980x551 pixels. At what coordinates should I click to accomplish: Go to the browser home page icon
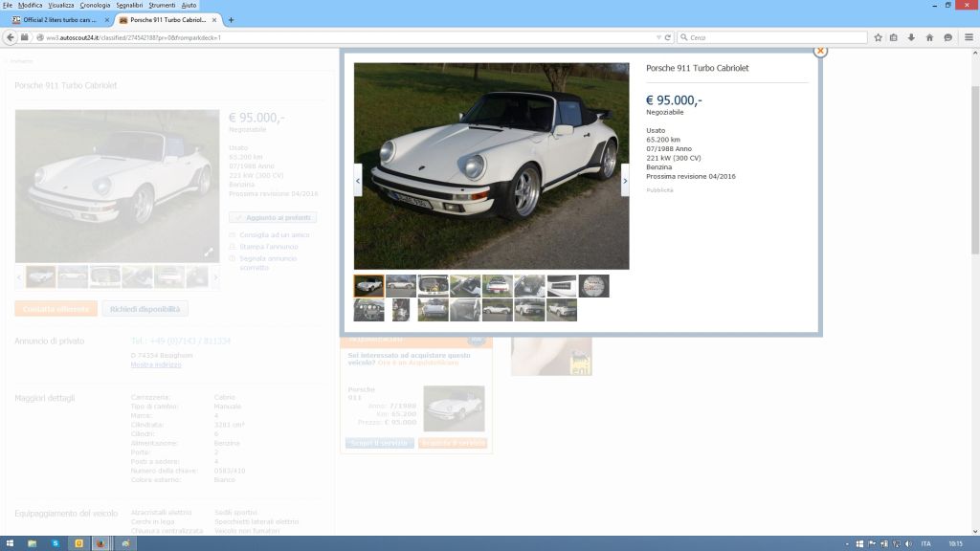point(929,37)
